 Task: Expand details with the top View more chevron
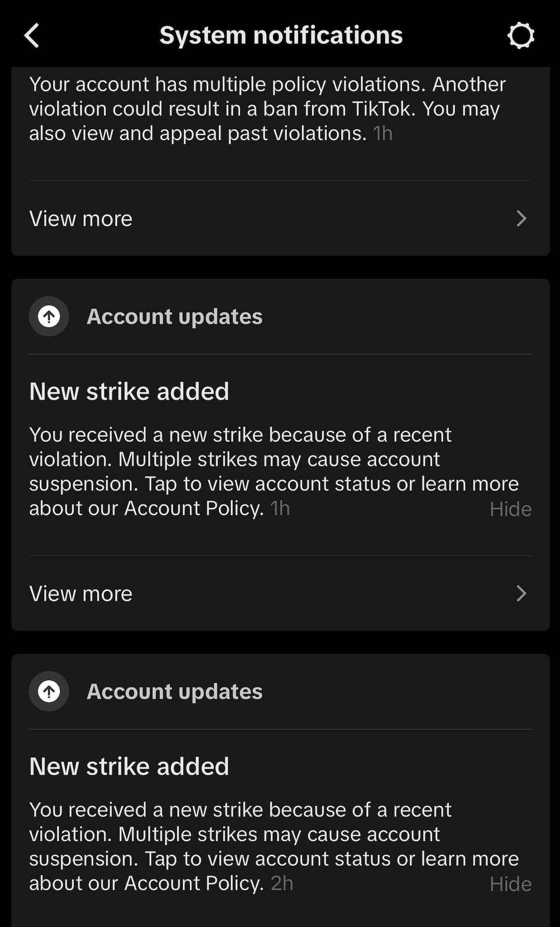pos(521,218)
